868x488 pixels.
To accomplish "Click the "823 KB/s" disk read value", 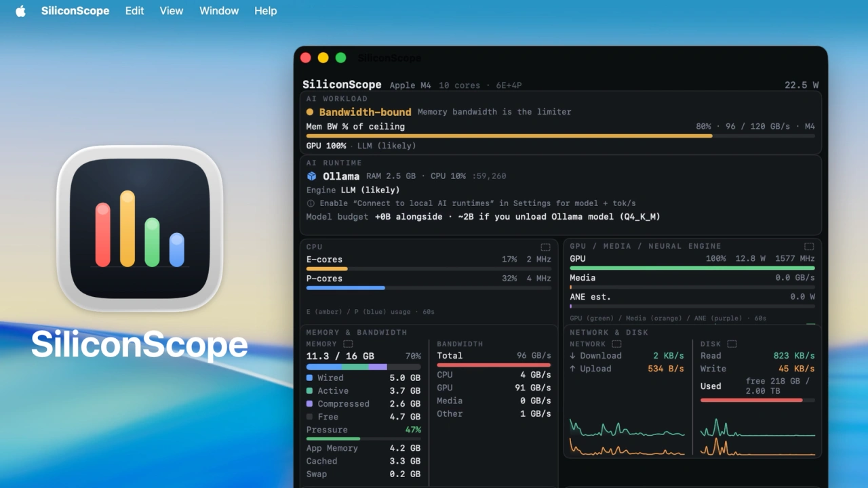I will coord(794,356).
